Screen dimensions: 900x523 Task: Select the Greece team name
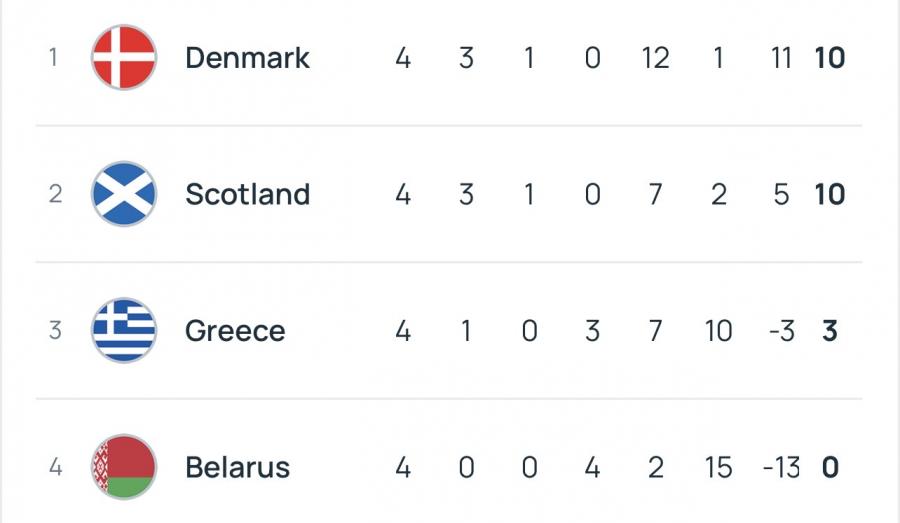[x=235, y=331]
